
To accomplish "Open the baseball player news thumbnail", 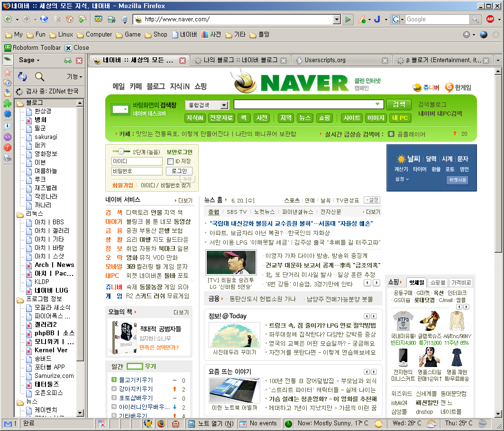I will 231,262.
